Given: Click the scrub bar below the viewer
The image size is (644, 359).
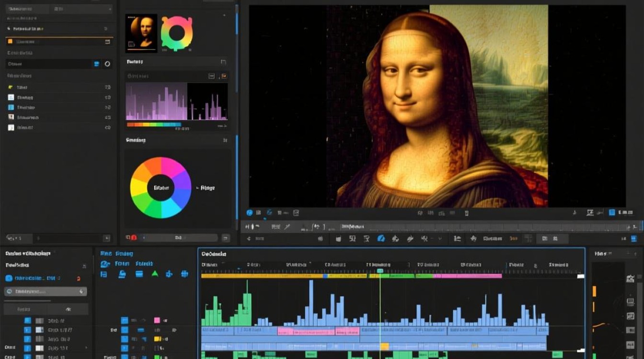Looking at the screenshot, I should tap(441, 226).
